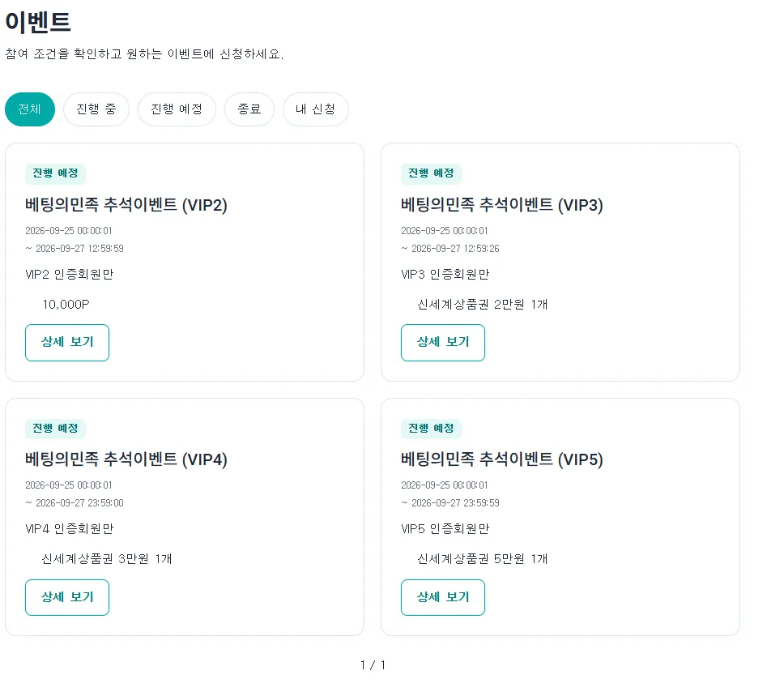Screen dimensions: 784x692
Task: Open 상세 보기 on VIP3 card
Action: [443, 342]
